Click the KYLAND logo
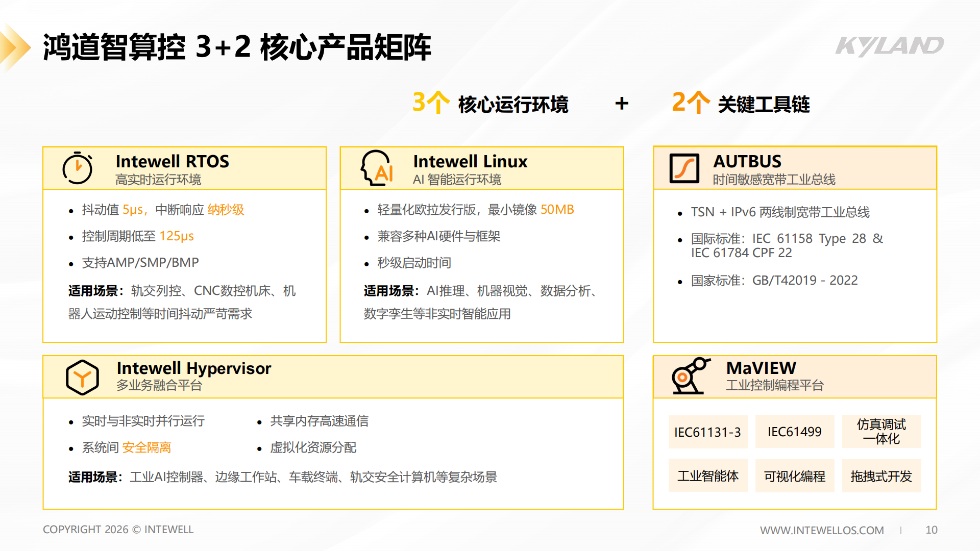Screen dimensions: 980x551 click(890, 46)
